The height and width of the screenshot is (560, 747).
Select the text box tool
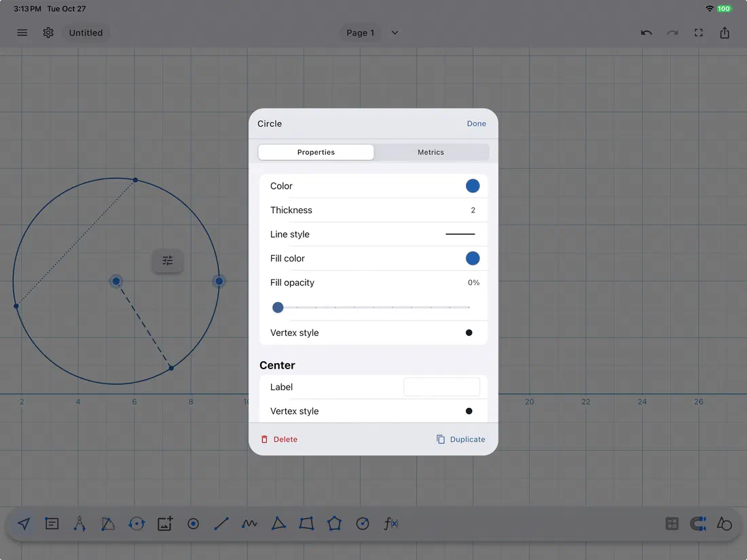coord(52,524)
